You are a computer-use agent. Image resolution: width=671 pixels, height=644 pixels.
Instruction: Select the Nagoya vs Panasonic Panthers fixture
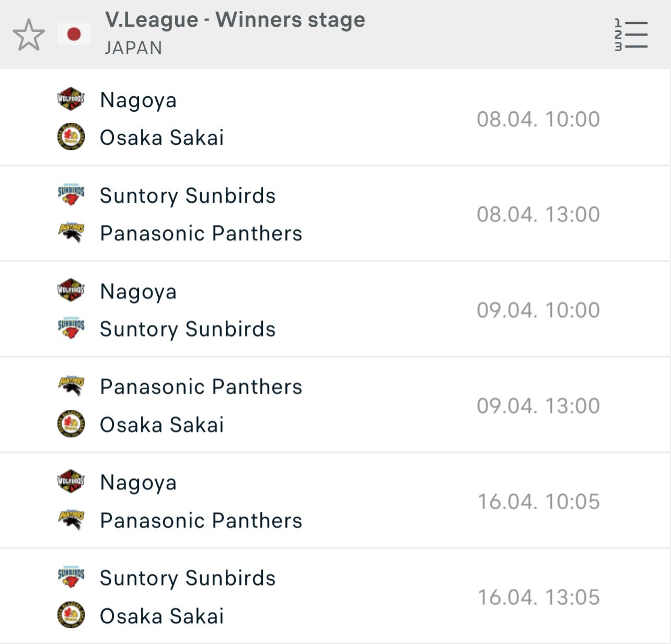pos(335,500)
